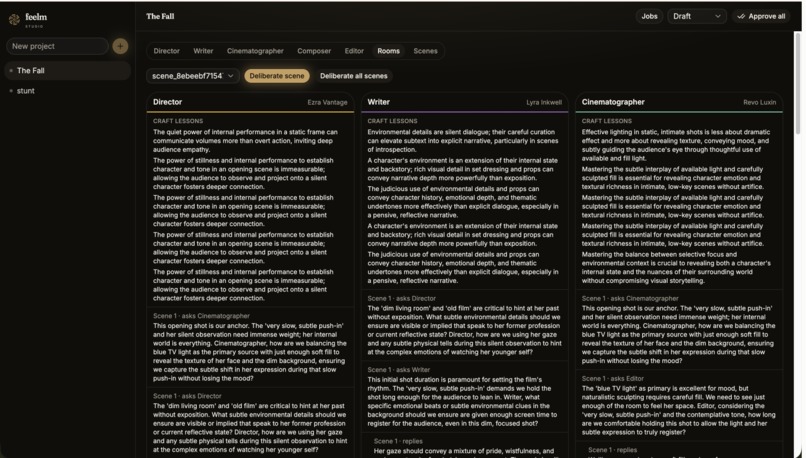Switch to the Scenes tab
Viewport: 806px width, 458px height.
click(x=426, y=51)
